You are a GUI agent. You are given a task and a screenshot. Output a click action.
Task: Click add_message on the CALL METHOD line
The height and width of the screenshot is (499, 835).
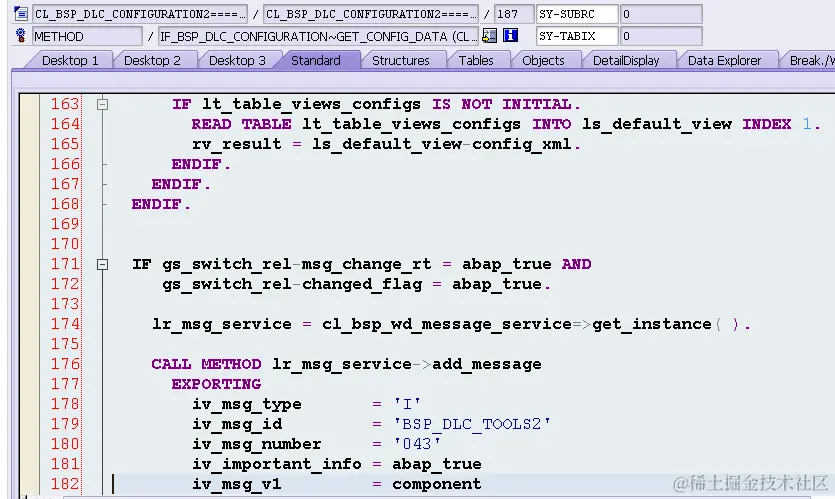[x=487, y=364]
